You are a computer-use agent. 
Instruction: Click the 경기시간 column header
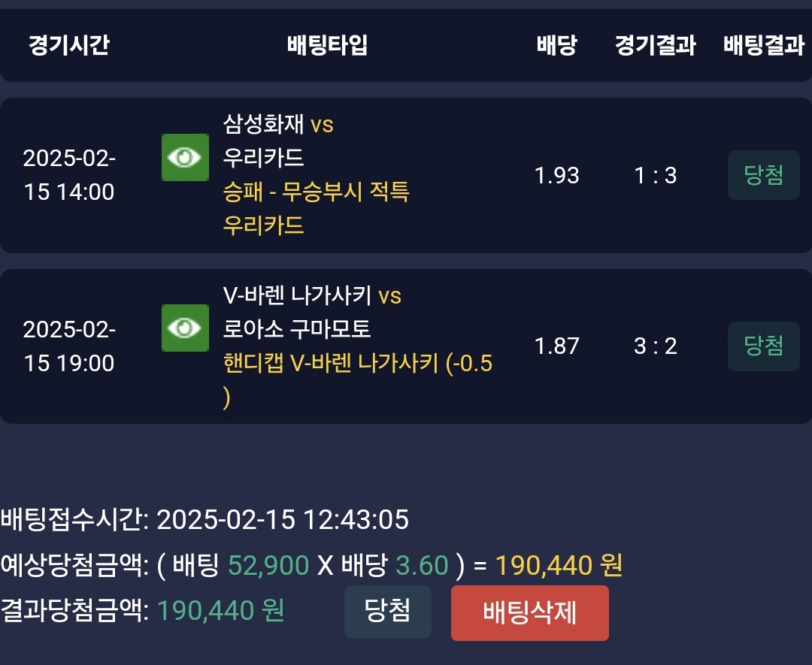click(x=69, y=45)
